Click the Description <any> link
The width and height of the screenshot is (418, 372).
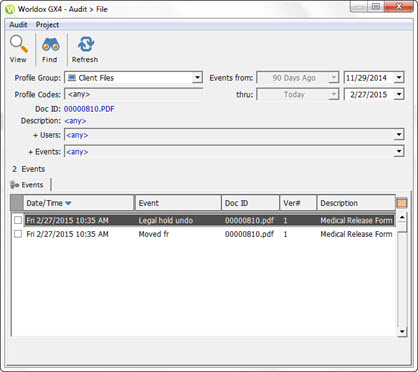click(75, 121)
